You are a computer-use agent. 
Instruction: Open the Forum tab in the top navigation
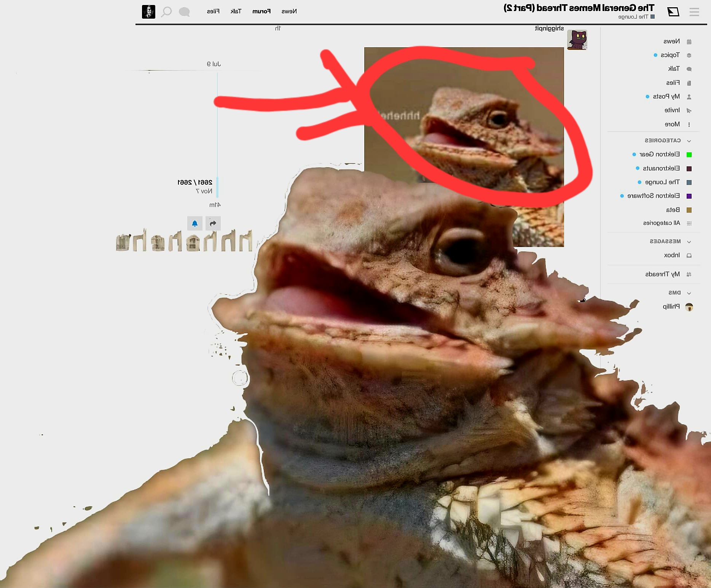tap(261, 11)
